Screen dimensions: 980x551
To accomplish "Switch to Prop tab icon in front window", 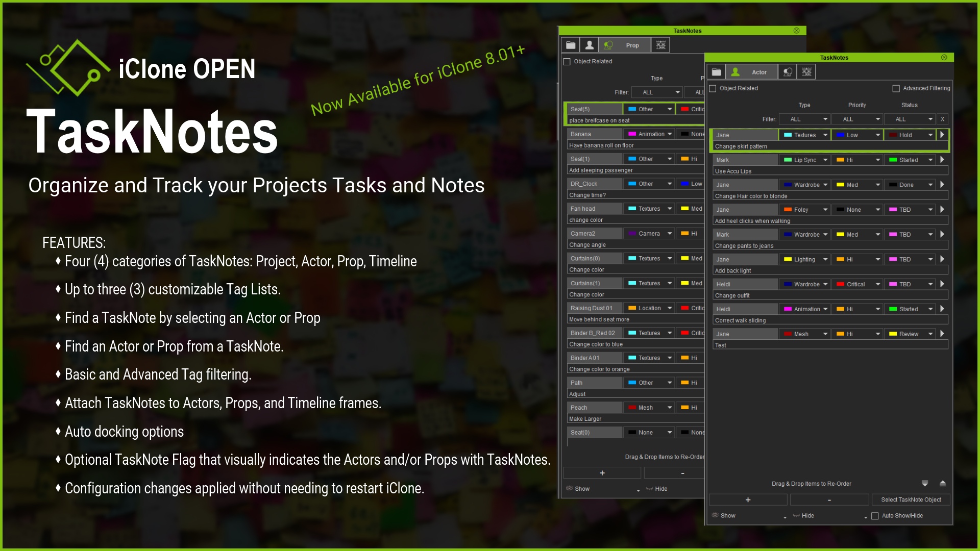I will (x=788, y=72).
